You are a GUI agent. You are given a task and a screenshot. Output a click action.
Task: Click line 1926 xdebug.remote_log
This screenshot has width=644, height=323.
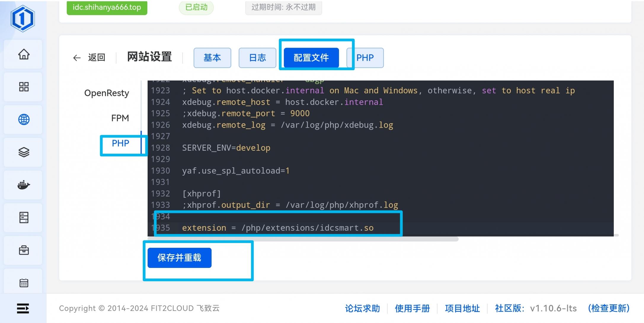287,125
